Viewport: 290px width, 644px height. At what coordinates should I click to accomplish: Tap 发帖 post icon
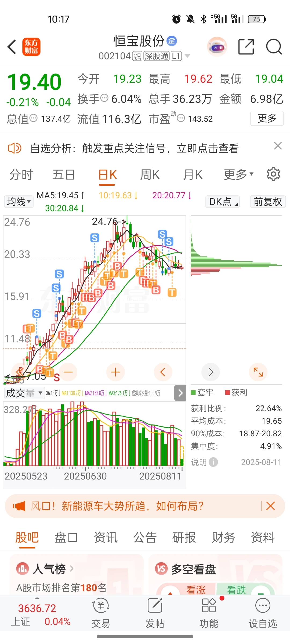[x=155, y=613]
